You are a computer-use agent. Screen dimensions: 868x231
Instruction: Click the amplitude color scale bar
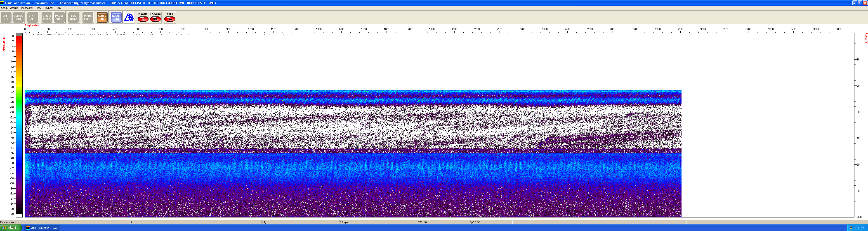click(19, 125)
